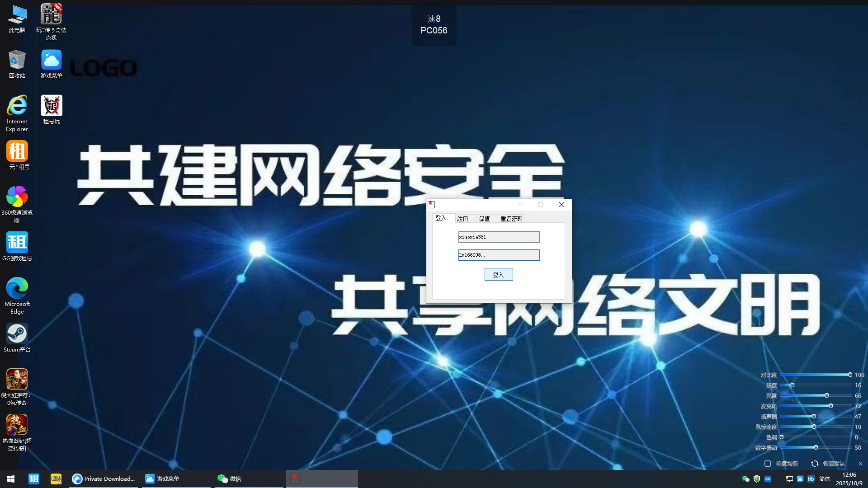Click the 亮度 brightness slider handle
Image resolution: width=868 pixels, height=488 pixels.
(826, 395)
